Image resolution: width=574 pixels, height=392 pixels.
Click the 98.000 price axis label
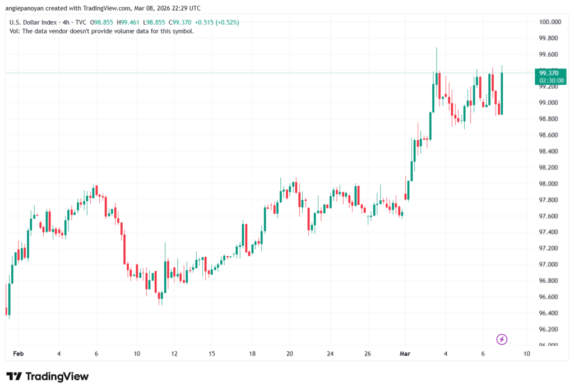pyautogui.click(x=549, y=184)
